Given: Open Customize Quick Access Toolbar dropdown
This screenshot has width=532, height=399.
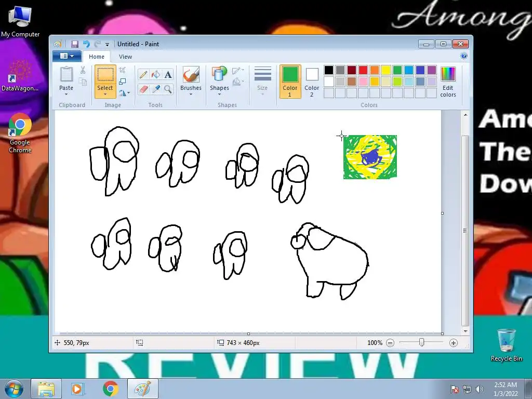Looking at the screenshot, I should (107, 44).
